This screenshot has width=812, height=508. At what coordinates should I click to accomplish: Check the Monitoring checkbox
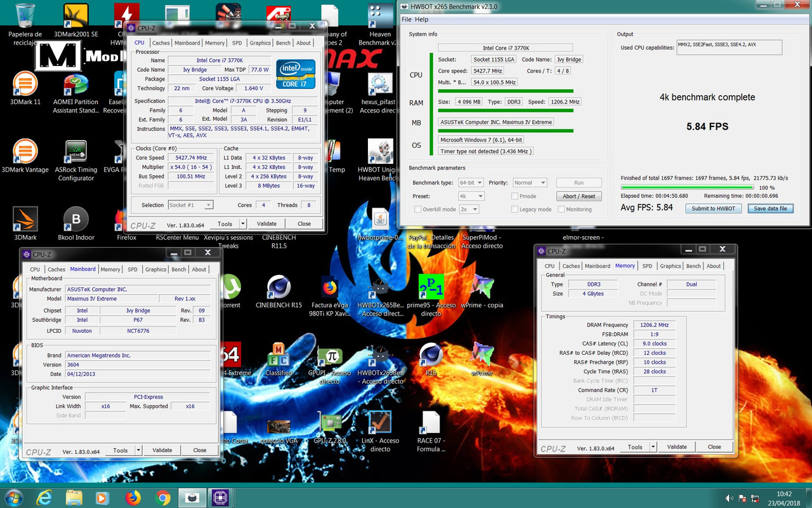561,209
